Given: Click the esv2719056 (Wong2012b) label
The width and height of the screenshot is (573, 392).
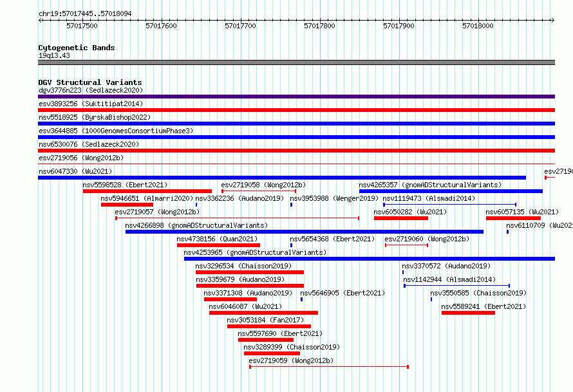Looking at the screenshot, I should [x=81, y=158].
